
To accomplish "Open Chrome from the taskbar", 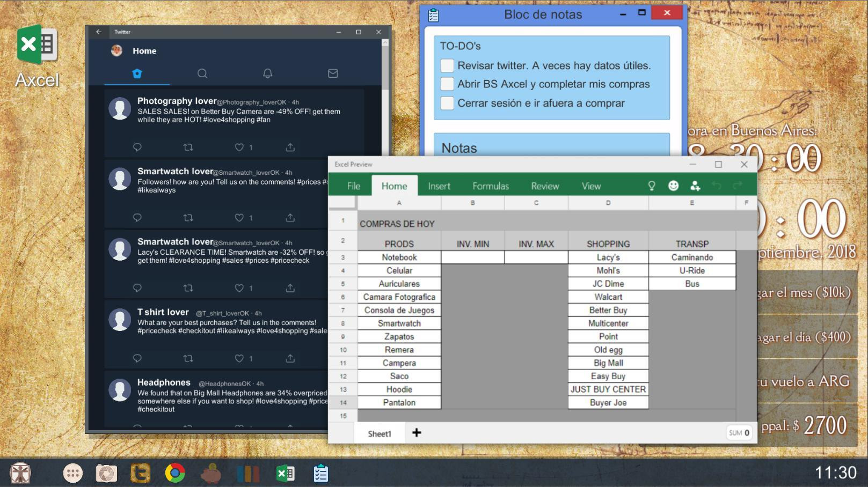I will (x=175, y=473).
